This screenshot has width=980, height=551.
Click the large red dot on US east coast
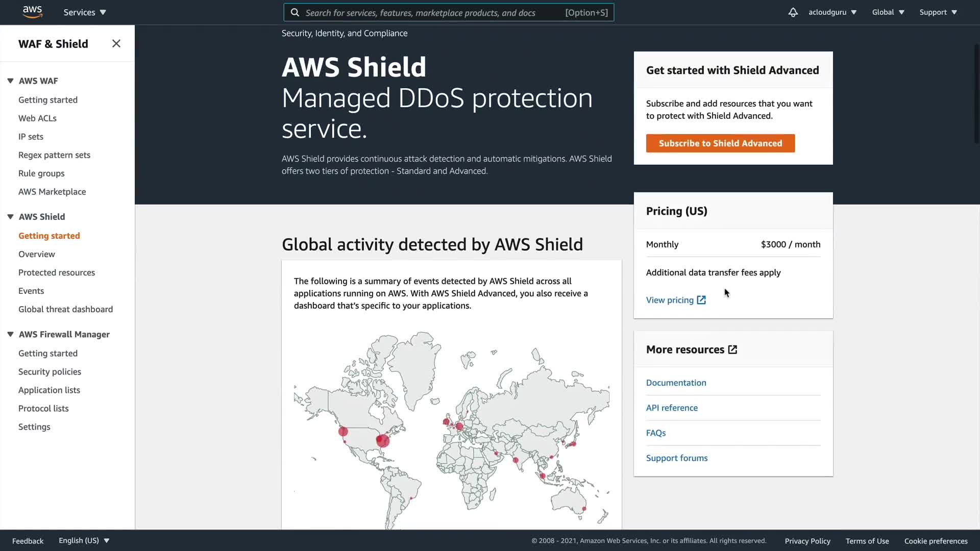(x=382, y=441)
